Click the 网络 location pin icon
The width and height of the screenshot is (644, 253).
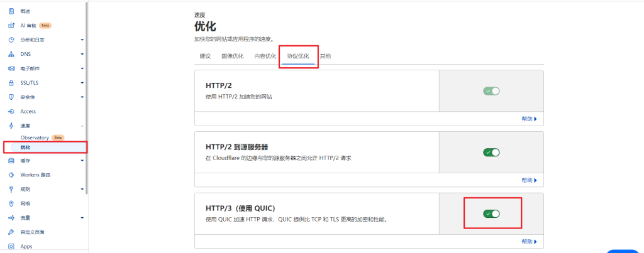(11, 204)
